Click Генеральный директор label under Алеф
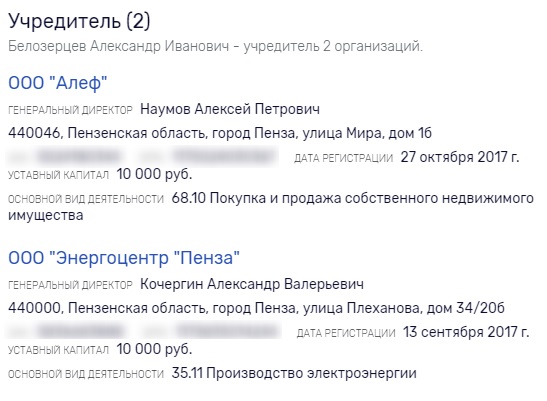Screen dimensions: 547x401 (x=70, y=110)
